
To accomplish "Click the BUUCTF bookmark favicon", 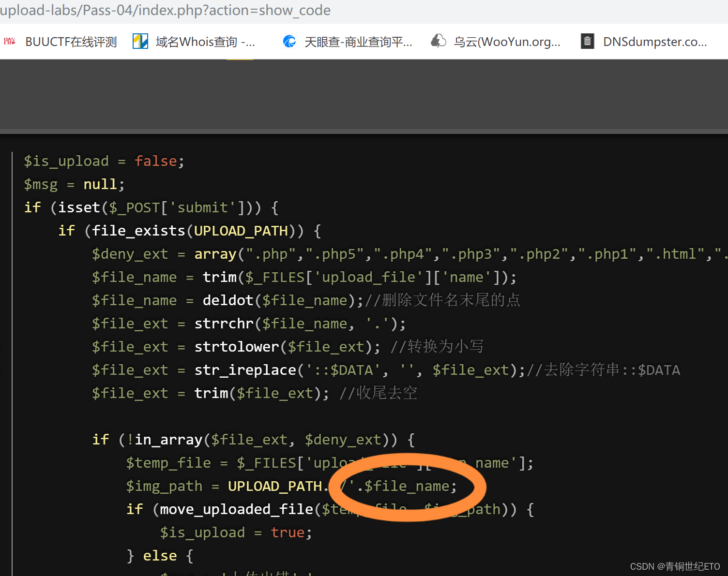I will (10, 42).
